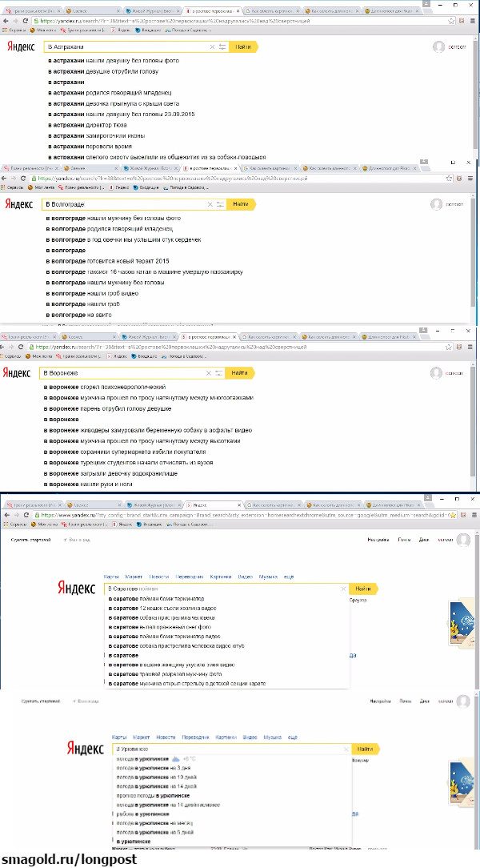Screen dimensions: 480x868
Task: Open search settings icon beside "В Воронеже" query
Action: [x=219, y=373]
